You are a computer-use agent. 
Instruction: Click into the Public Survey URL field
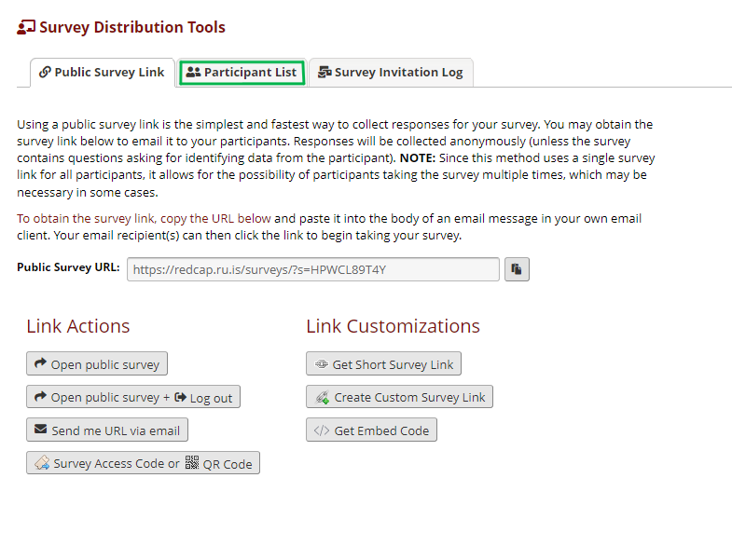coord(313,269)
